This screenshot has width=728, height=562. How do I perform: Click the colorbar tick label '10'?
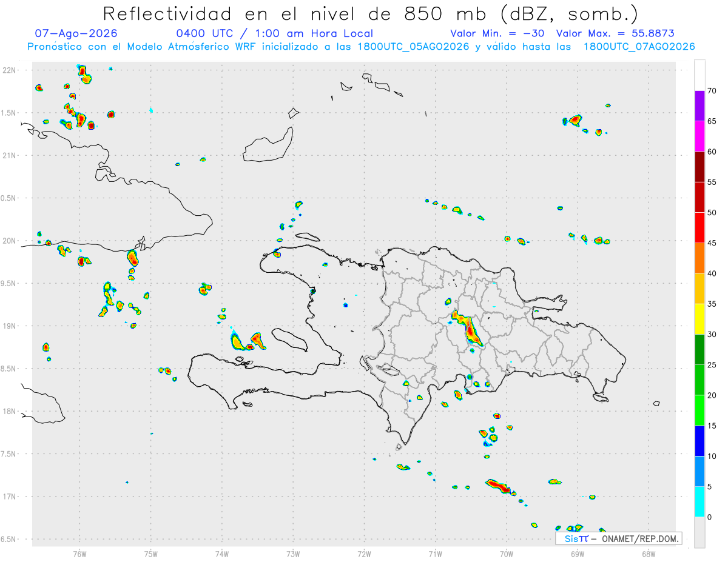[712, 456]
